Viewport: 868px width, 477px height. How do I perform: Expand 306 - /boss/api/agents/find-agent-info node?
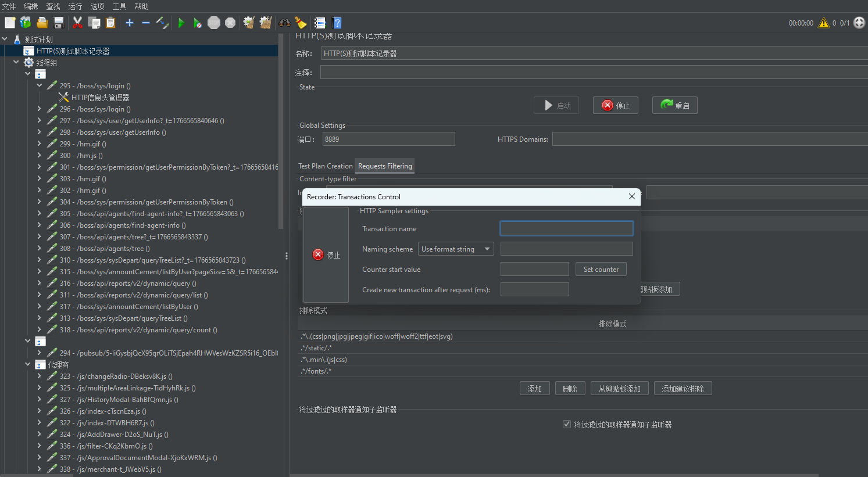[x=40, y=225]
